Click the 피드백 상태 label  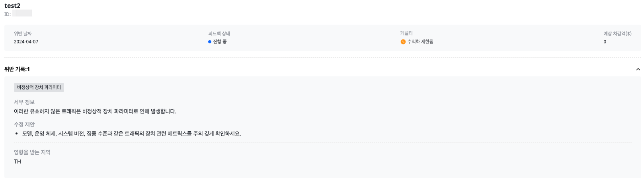[219, 34]
